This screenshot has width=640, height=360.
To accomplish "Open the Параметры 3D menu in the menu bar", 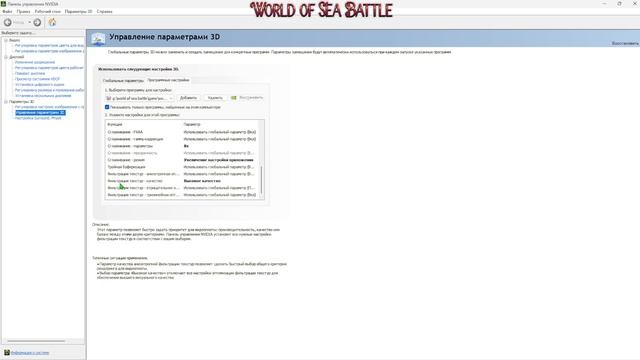I will [x=78, y=11].
